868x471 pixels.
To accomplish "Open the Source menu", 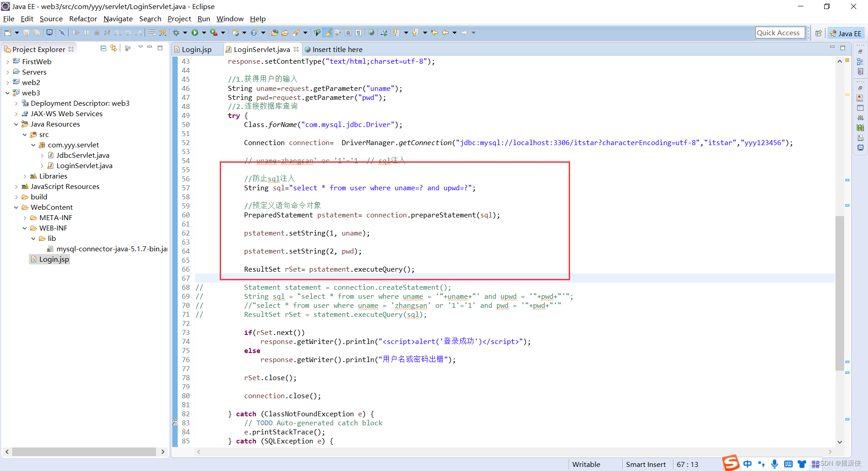I will click(x=51, y=19).
